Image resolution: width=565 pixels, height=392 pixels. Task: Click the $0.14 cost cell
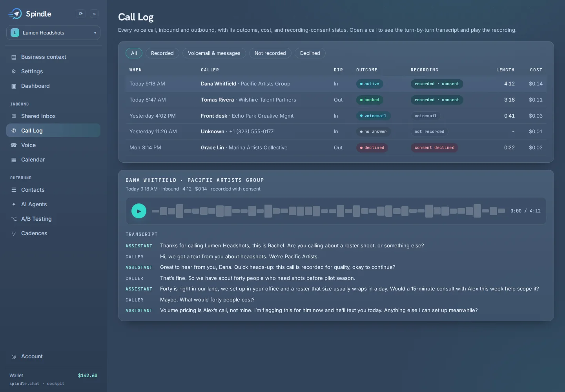(536, 84)
